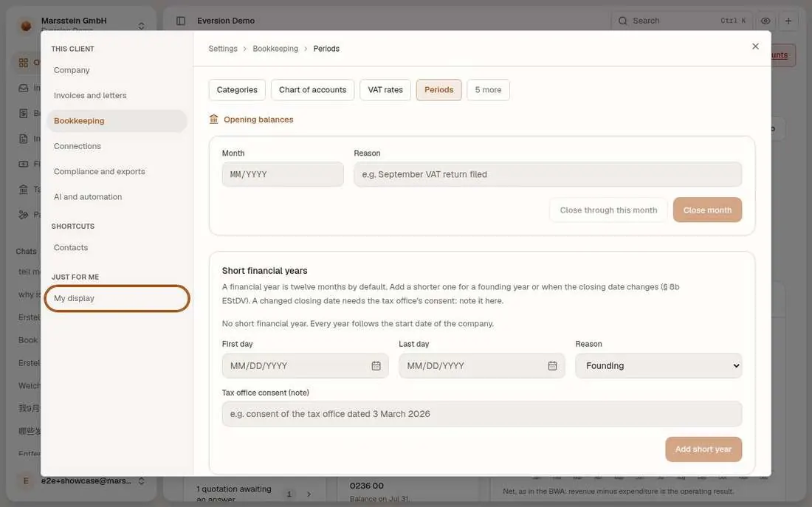Select Bookkeeping in the settings sidebar
The height and width of the screenshot is (507, 812).
[117, 121]
